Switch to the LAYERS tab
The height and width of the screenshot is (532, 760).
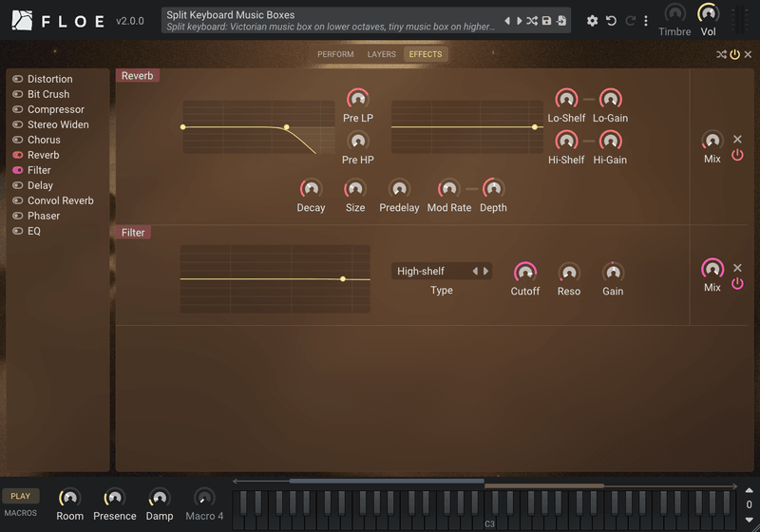pos(382,54)
